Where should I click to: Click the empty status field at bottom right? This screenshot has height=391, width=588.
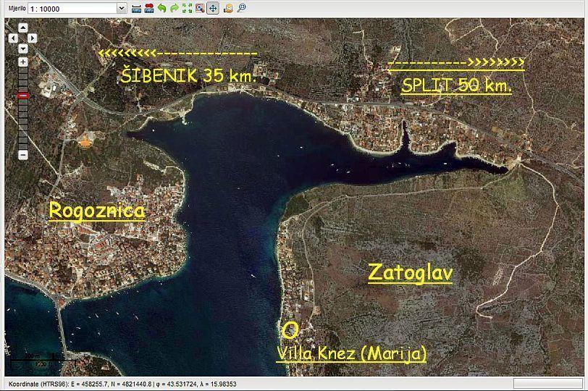[547, 383]
